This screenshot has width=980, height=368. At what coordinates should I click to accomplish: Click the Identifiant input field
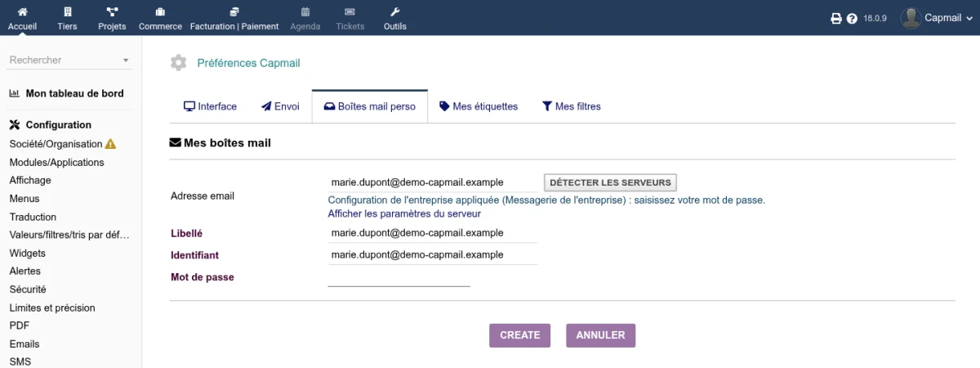click(x=433, y=255)
